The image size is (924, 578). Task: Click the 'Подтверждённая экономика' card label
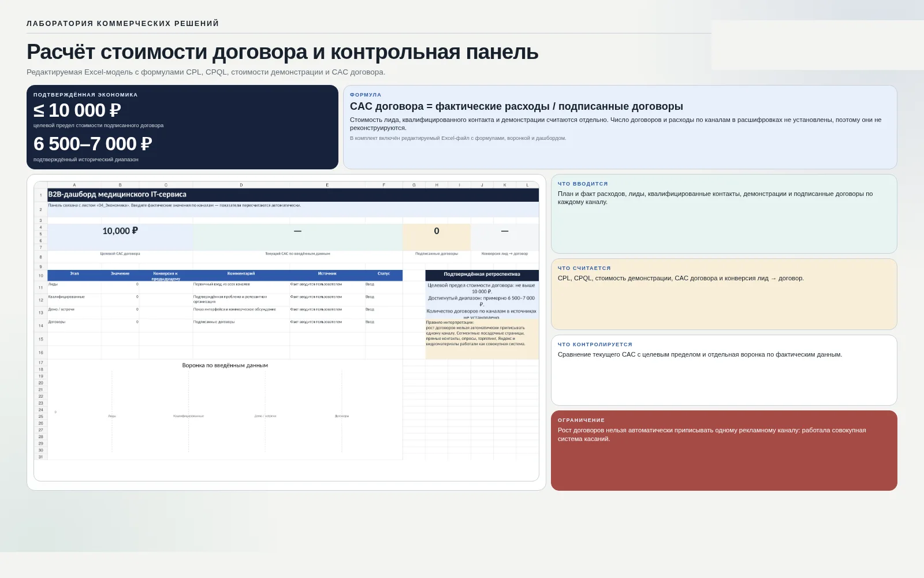pos(85,95)
